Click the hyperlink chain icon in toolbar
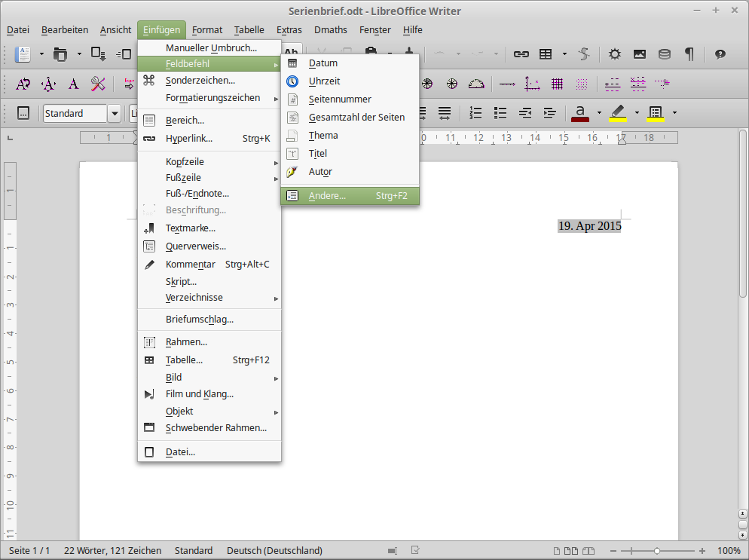The width and height of the screenshot is (749, 560). [521, 54]
